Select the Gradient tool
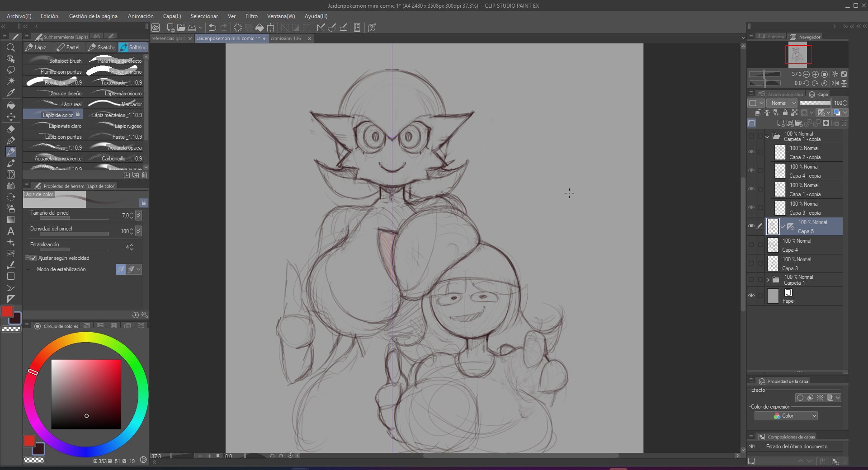868x470 pixels. 11,220
